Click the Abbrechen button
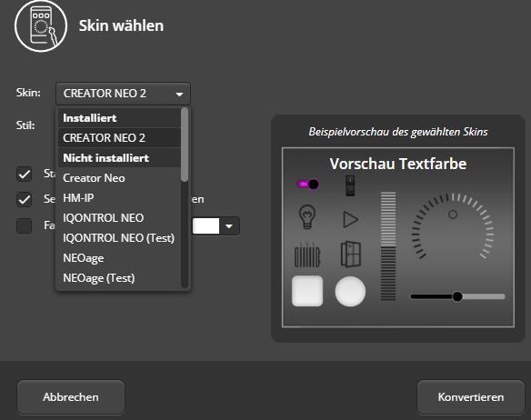The height and width of the screenshot is (420, 531). pos(71,397)
